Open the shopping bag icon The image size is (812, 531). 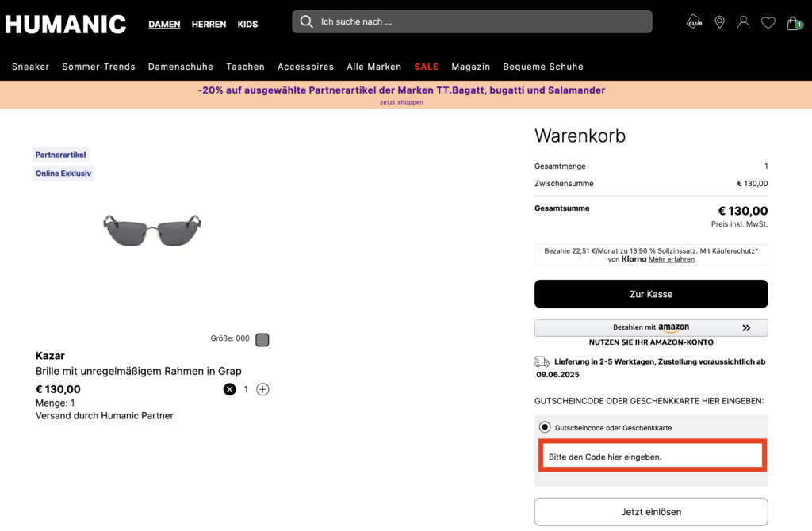tap(794, 23)
